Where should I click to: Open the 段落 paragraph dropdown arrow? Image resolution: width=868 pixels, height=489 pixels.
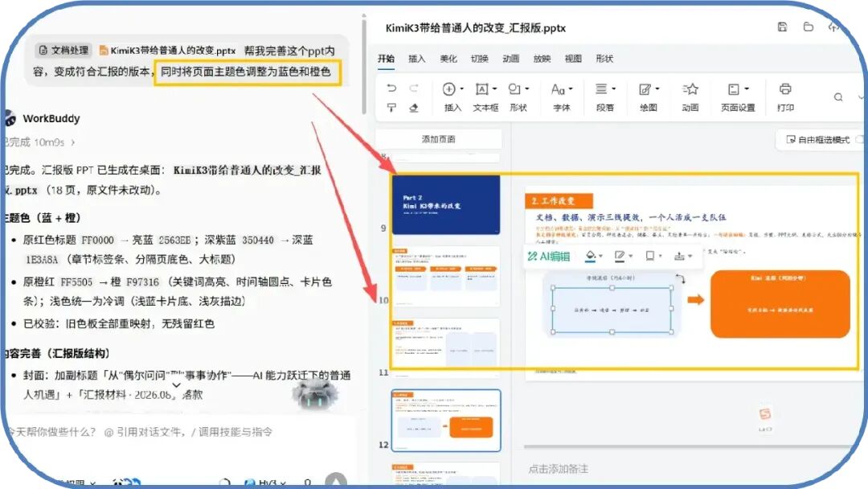click(613, 88)
